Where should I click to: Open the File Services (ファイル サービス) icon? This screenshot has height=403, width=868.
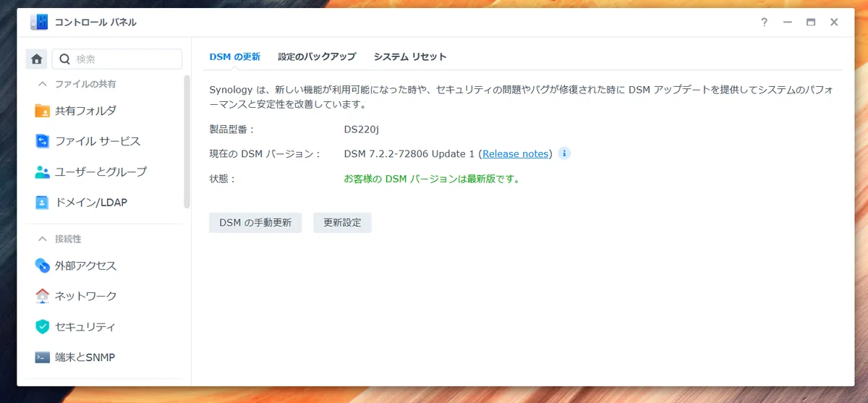pos(43,141)
